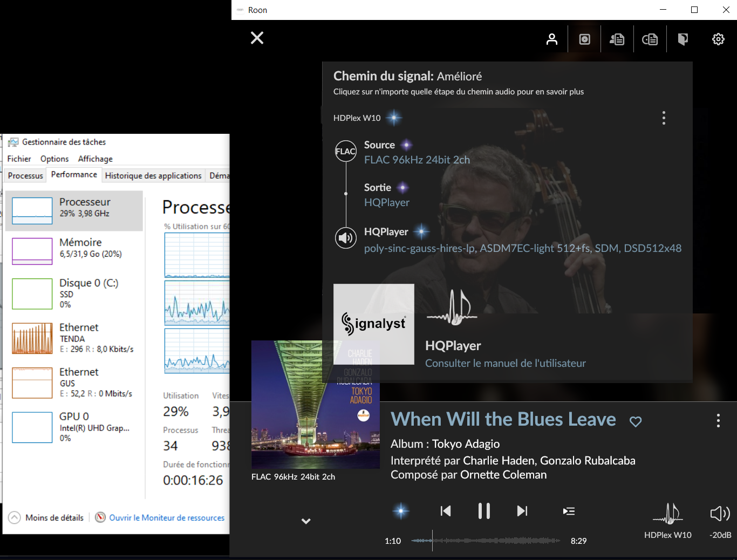Select the Performance tab in Task Manager

click(x=74, y=175)
